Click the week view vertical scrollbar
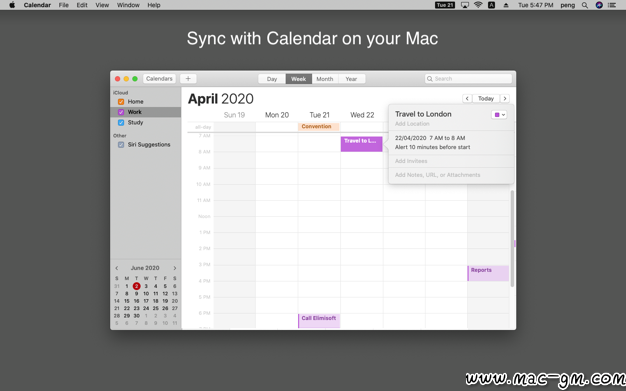The height and width of the screenshot is (391, 626). coord(512,239)
